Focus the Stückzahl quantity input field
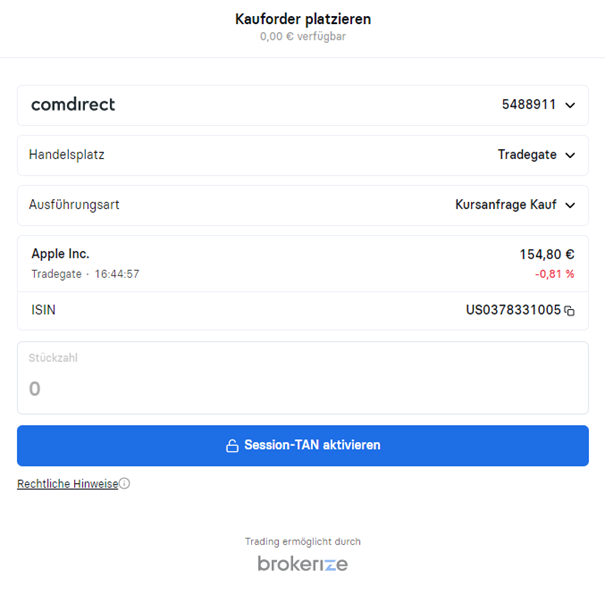The width and height of the screenshot is (605, 603). pos(303,378)
